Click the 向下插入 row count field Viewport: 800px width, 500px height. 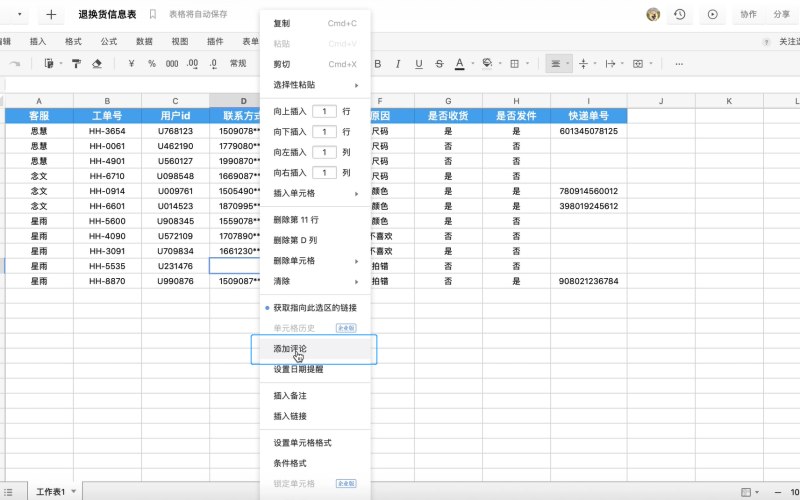tap(324, 132)
